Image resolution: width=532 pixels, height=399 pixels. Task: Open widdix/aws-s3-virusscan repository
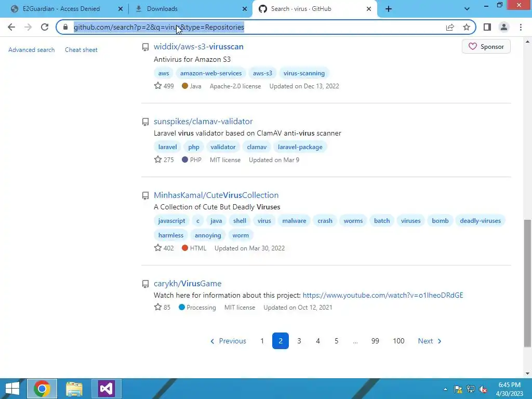[198, 46]
